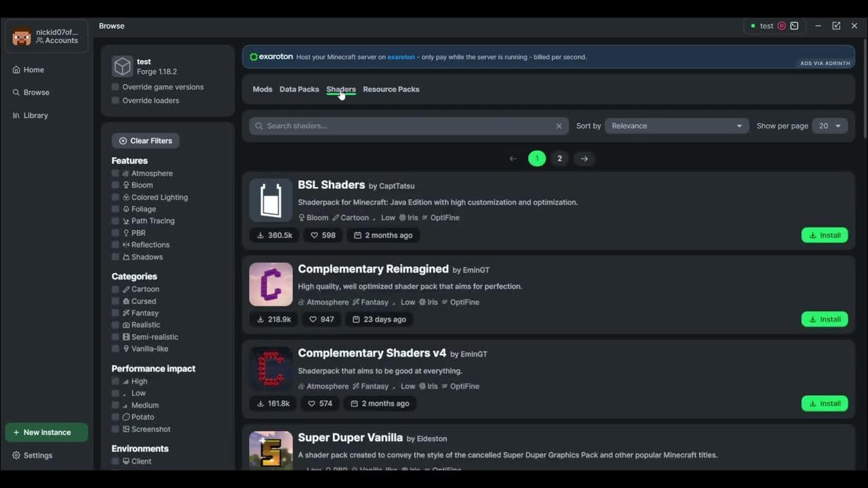Go to the previous results page arrow

513,159
